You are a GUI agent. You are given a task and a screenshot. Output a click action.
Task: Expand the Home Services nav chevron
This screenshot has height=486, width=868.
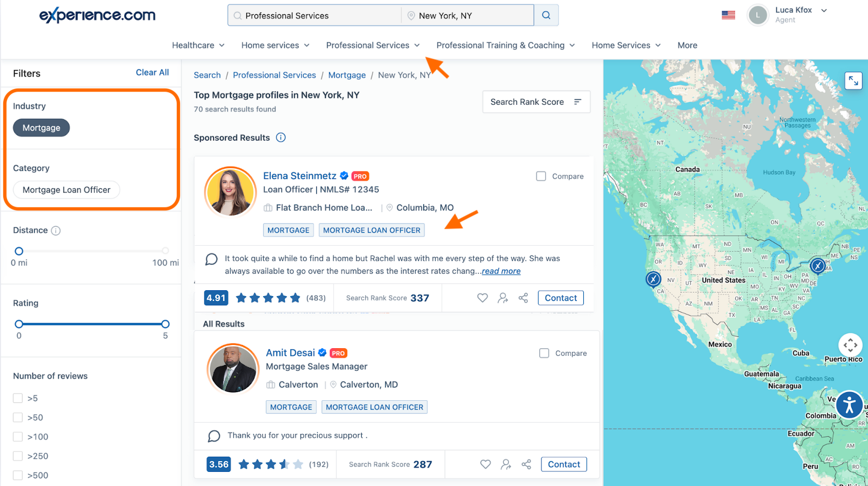[x=658, y=46]
